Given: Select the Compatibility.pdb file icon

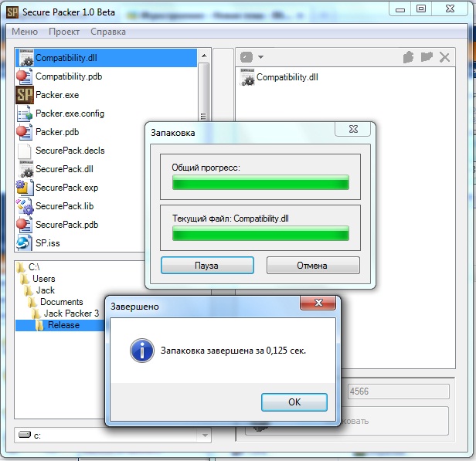Looking at the screenshot, I should click(24, 76).
